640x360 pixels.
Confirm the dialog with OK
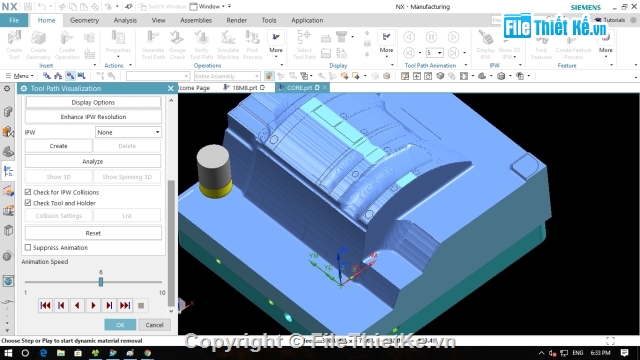120,325
